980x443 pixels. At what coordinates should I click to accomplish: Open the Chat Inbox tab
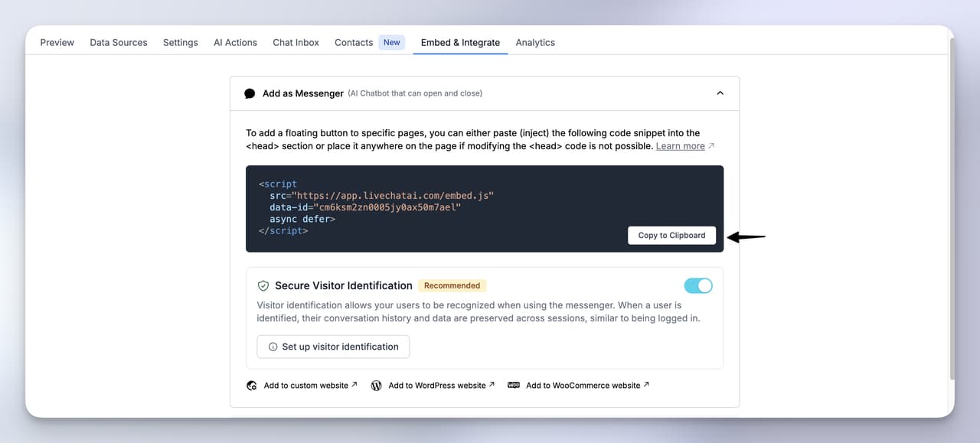296,42
